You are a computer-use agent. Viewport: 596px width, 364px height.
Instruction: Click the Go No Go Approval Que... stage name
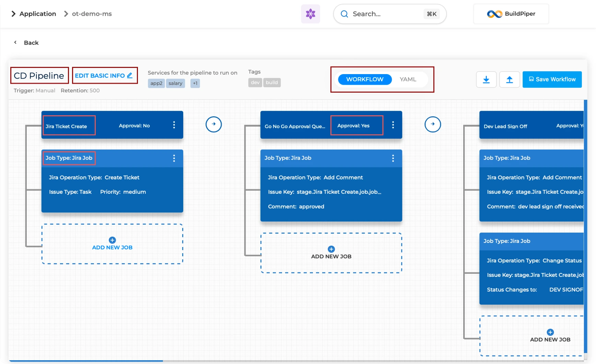point(295,126)
